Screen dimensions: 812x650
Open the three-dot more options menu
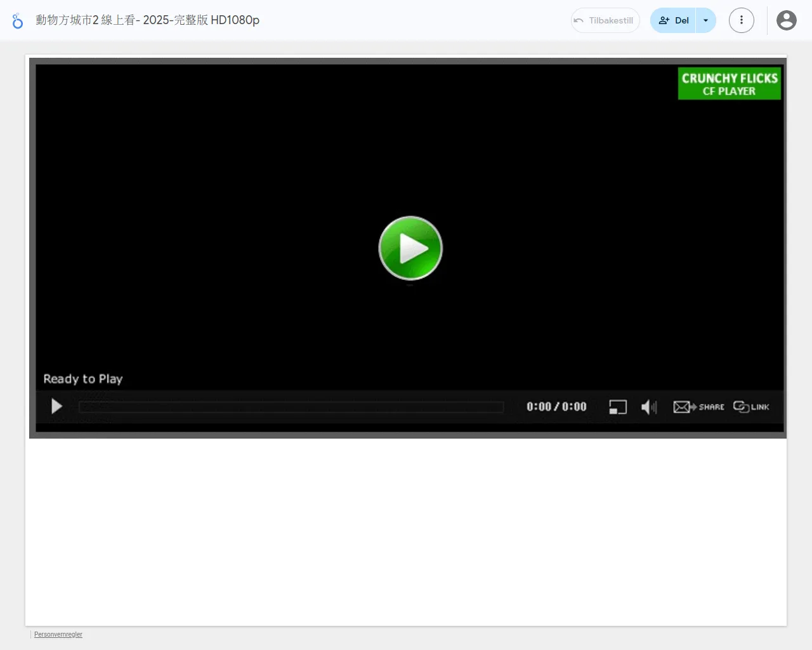tap(741, 20)
